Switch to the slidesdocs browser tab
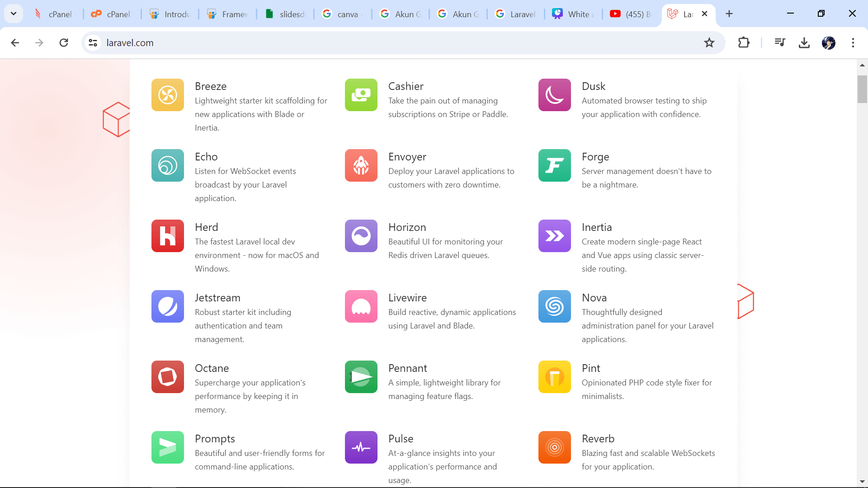Screen dimensions: 868x488 286,14
